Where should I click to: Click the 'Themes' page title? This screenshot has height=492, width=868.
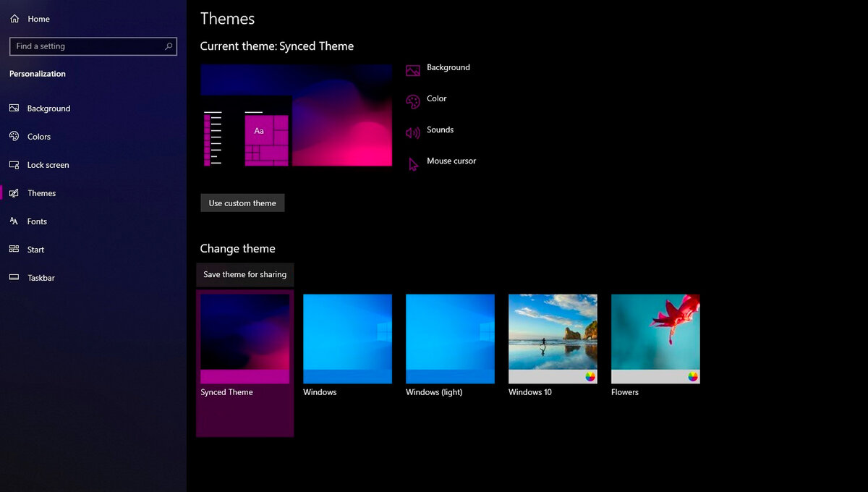(227, 19)
